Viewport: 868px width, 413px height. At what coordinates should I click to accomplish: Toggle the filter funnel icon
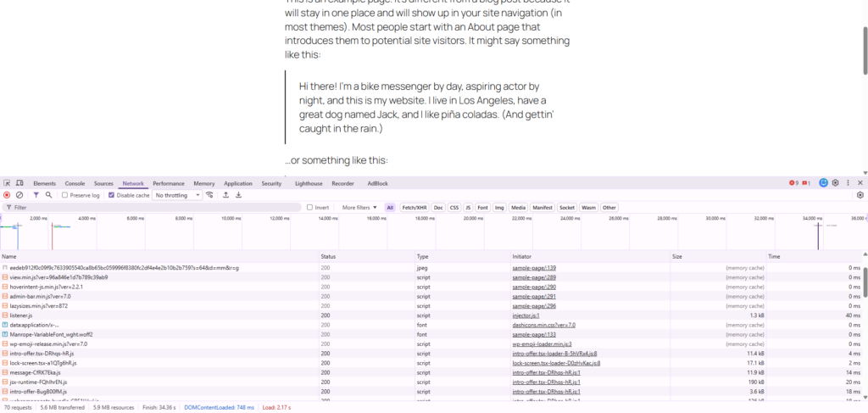[x=36, y=195]
